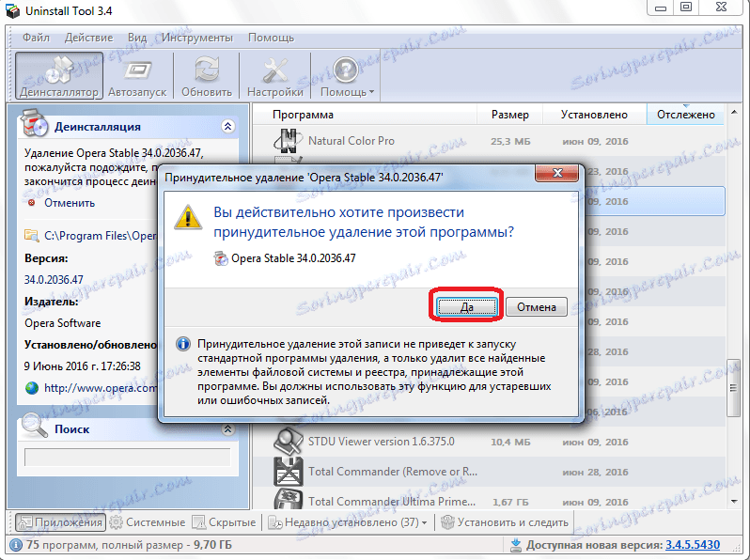Click the Natural Color Pro program icon

(x=288, y=141)
